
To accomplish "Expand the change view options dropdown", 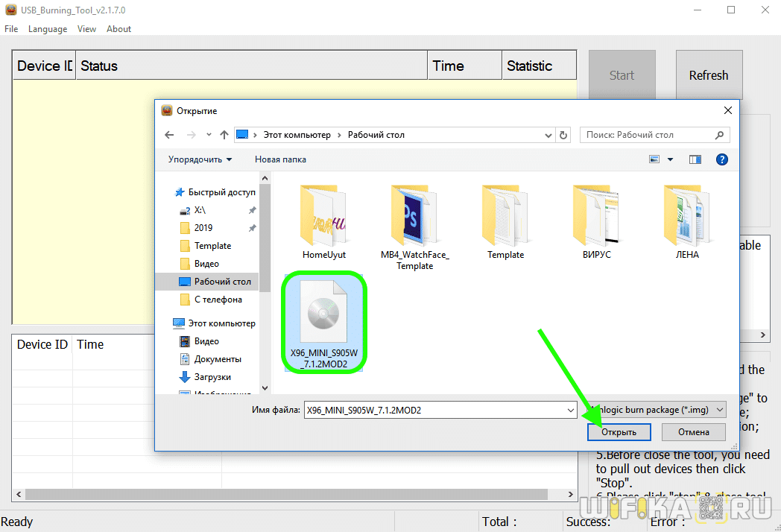I will pos(670,159).
